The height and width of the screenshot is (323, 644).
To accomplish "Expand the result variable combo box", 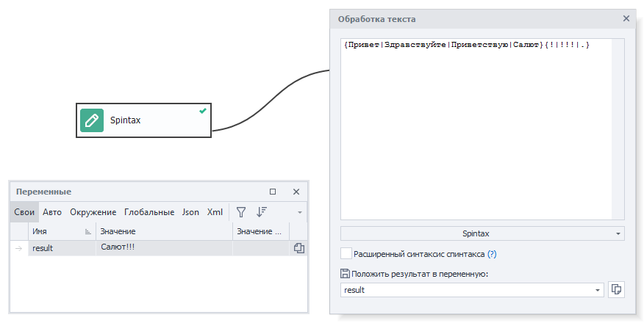I will point(597,290).
